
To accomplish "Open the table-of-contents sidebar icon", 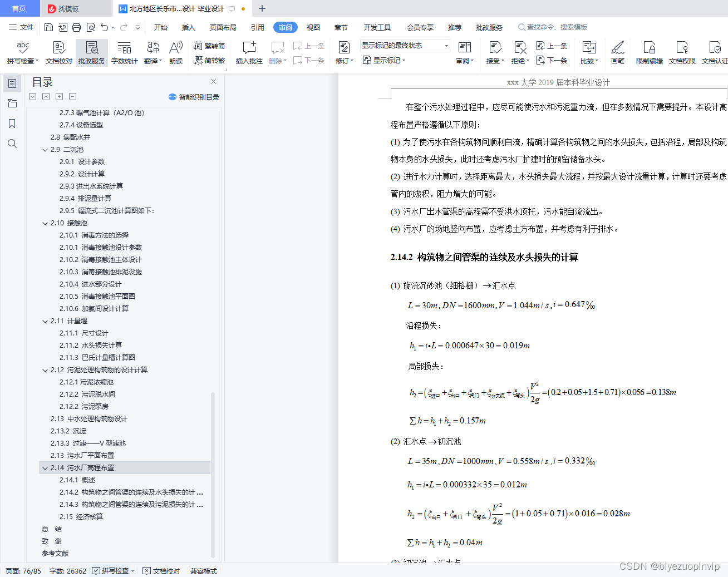I will (12, 83).
